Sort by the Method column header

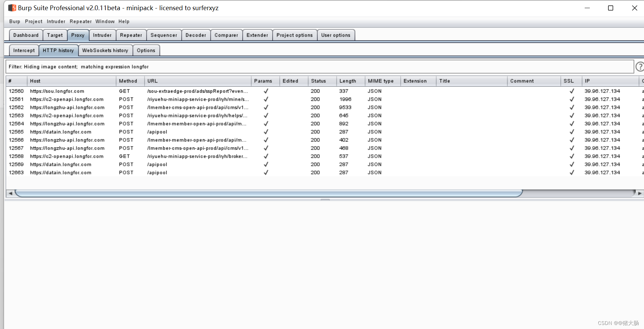tap(130, 81)
